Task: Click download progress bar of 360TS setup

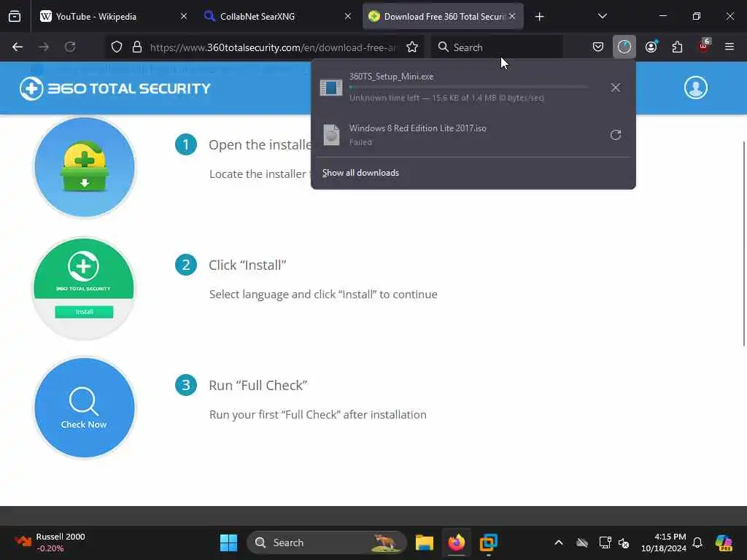Action: 469,87
